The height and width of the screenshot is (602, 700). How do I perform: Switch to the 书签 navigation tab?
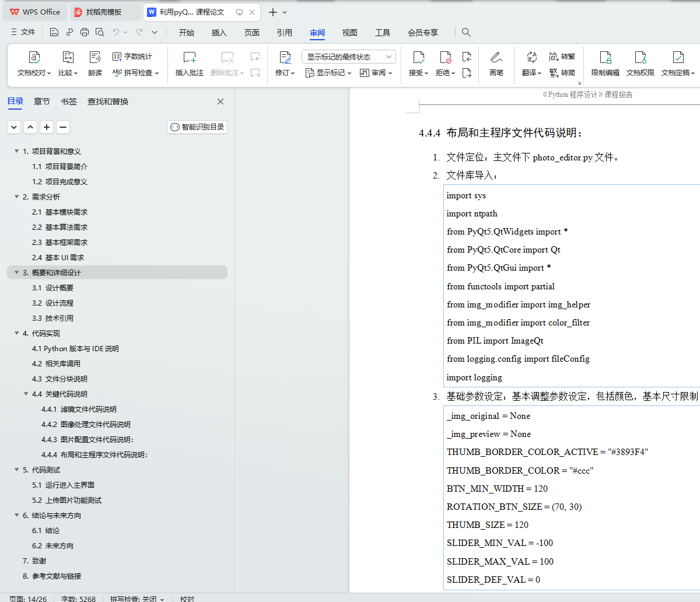coord(69,101)
